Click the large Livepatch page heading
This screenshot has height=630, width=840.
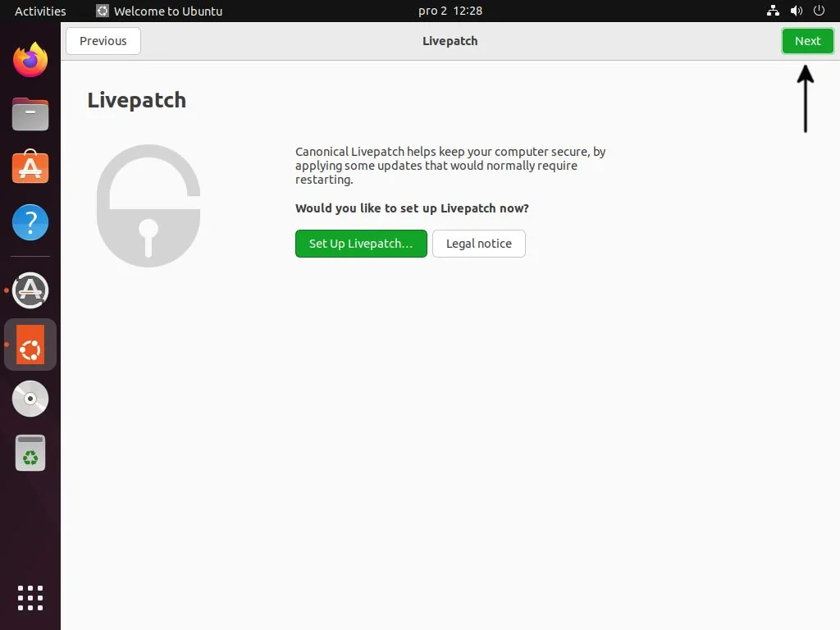[137, 101]
